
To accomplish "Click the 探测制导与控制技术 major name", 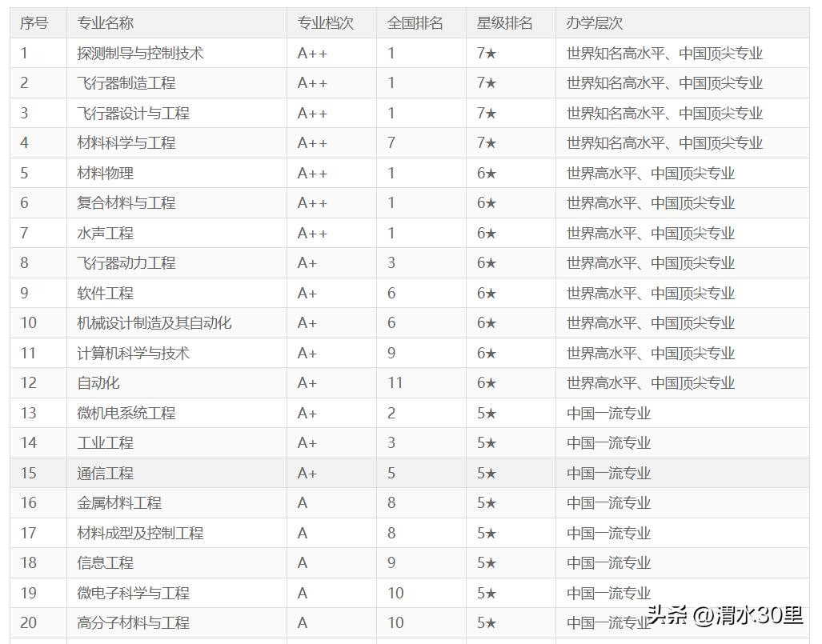I will point(140,54).
